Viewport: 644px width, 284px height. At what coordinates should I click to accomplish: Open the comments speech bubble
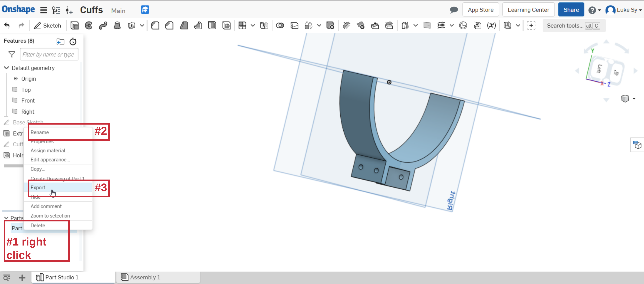(x=454, y=10)
